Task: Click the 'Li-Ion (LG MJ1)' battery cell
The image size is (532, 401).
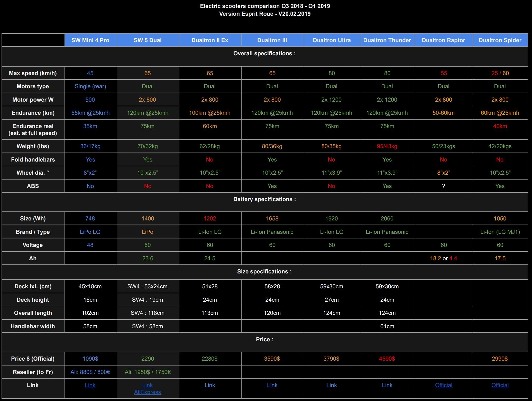Action: (500, 232)
